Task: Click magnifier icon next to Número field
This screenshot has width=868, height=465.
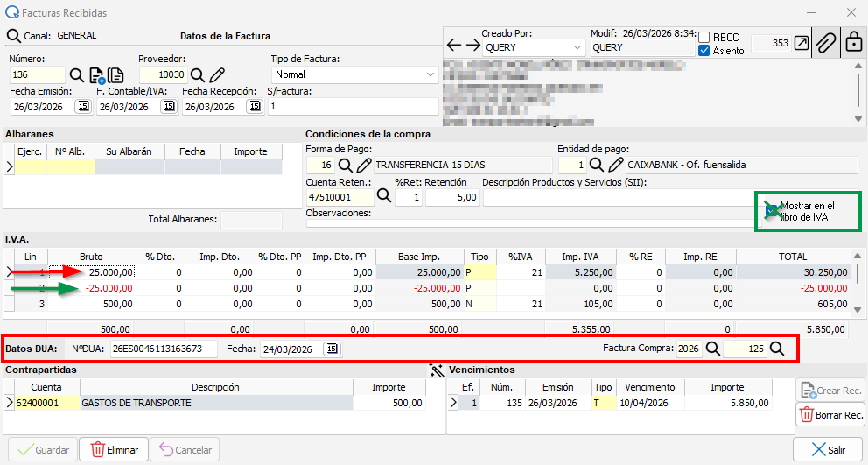Action: pyautogui.click(x=77, y=74)
